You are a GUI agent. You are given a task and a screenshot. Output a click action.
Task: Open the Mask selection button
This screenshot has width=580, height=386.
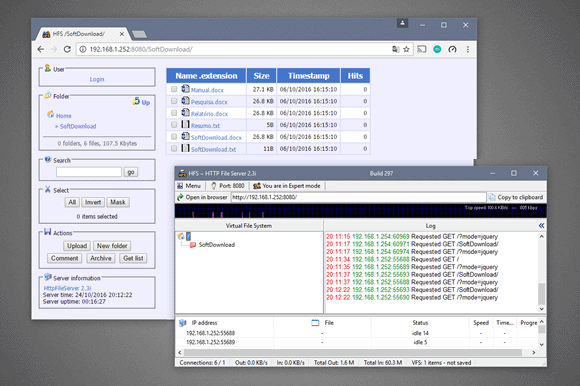118,202
